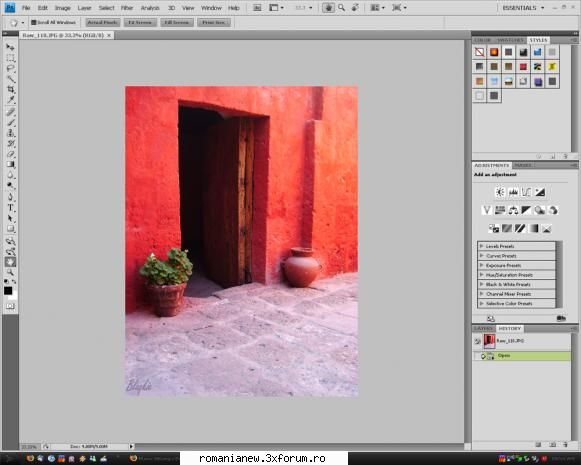Screen dimensions: 581x465
Task: Expand Selective Color Presets list
Action: coord(482,303)
